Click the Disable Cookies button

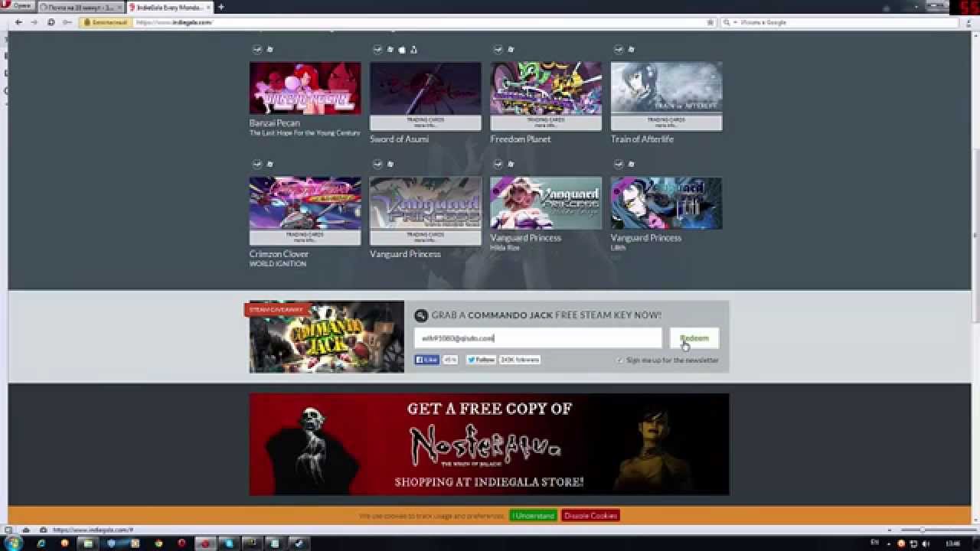(x=590, y=516)
